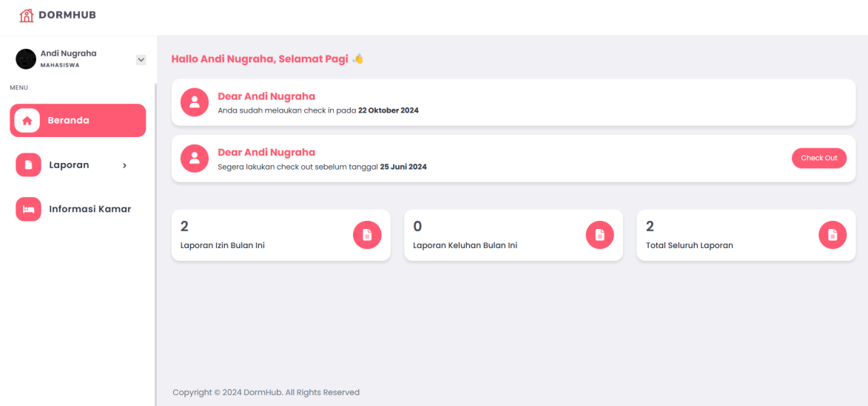This screenshot has height=406, width=868.
Task: Expand the Laporan submenu chevron
Action: (x=124, y=165)
